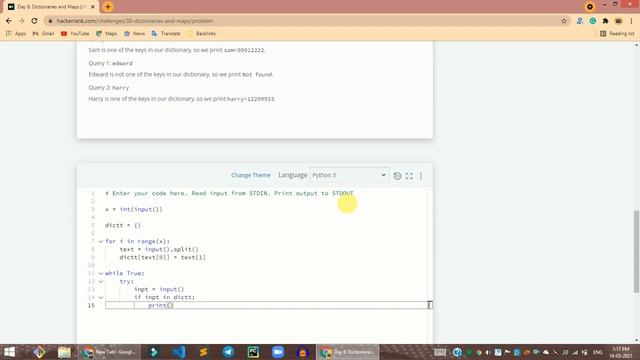
Task: Open a new browser tab
Action: coord(108,7)
